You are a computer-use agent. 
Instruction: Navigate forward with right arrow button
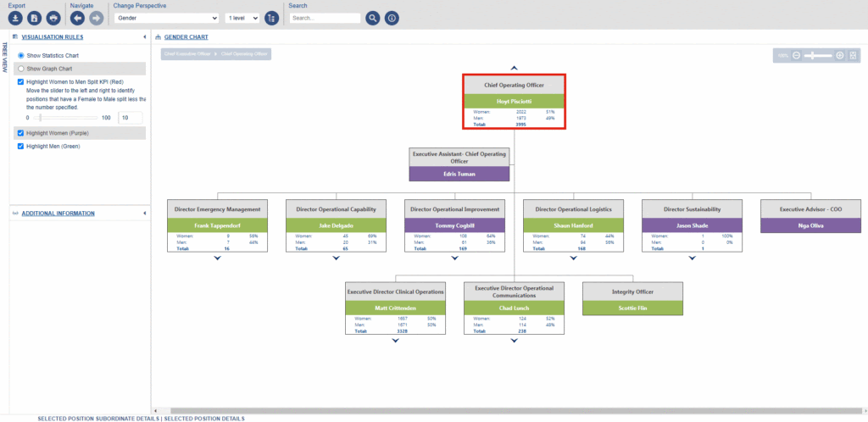(x=97, y=19)
